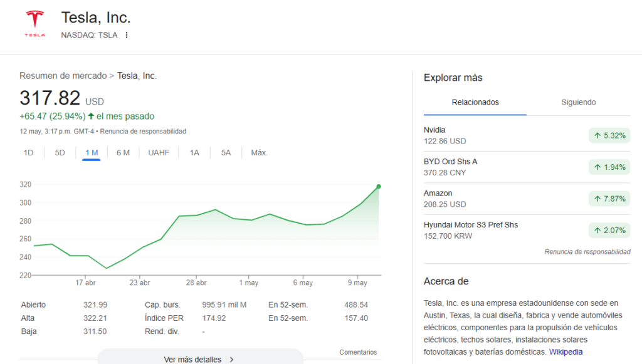This screenshot has width=642, height=364.
Task: Click the 320 value on chart y-axis
Action: point(25,184)
